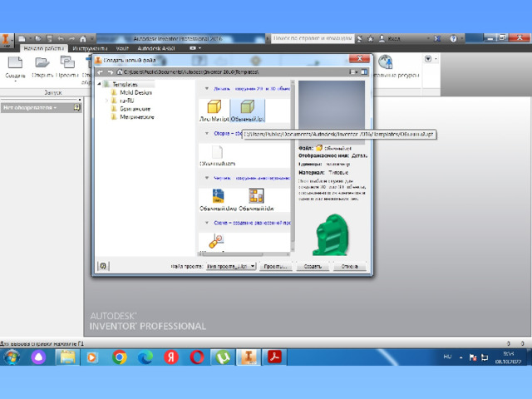
Task: Open Google Chrome from the taskbar
Action: click(x=119, y=357)
